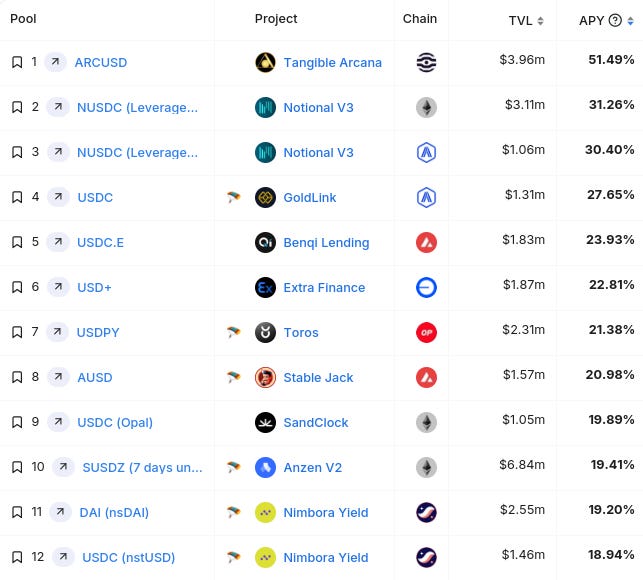Bookmark the USDPY pool
Viewport: 643px width, 580px height.
pos(17,332)
